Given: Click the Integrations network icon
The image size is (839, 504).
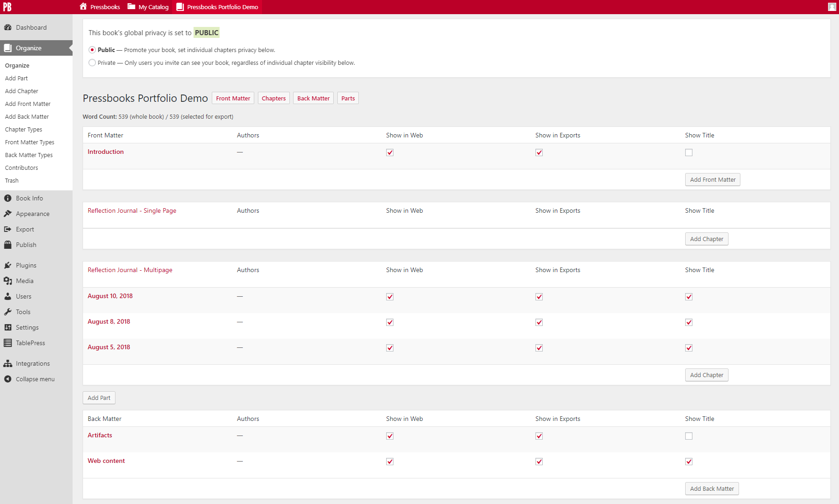Looking at the screenshot, I should coord(8,363).
